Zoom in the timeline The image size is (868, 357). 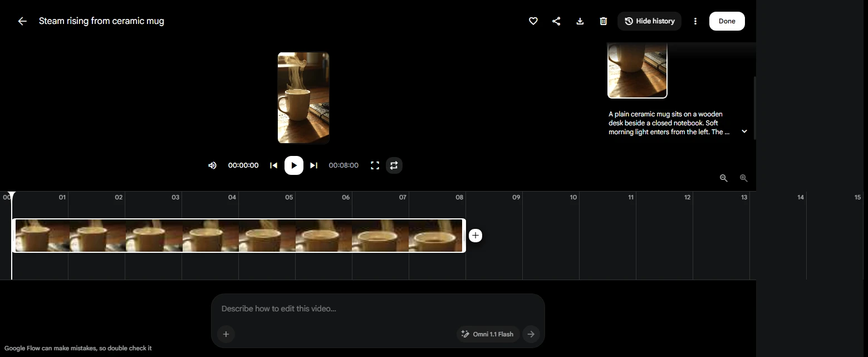(744, 178)
